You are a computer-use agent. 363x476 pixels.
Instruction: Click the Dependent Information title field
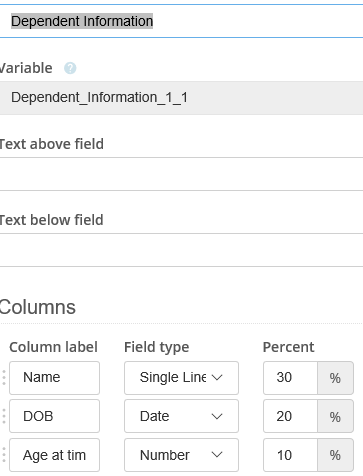[x=181, y=21]
